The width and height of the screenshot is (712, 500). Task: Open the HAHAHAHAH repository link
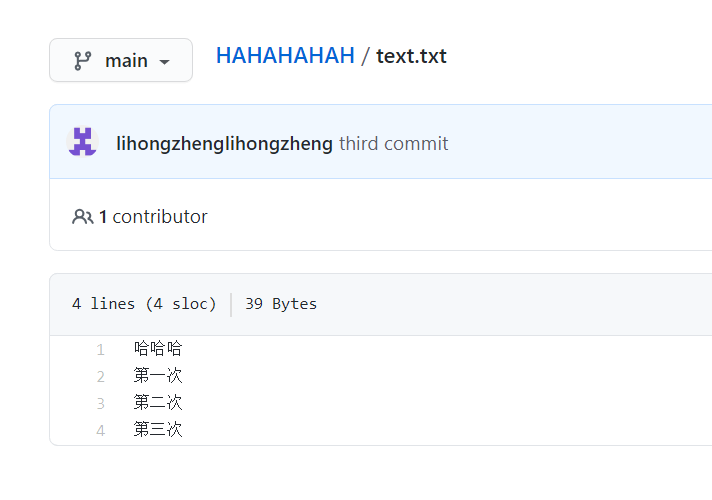click(x=285, y=56)
